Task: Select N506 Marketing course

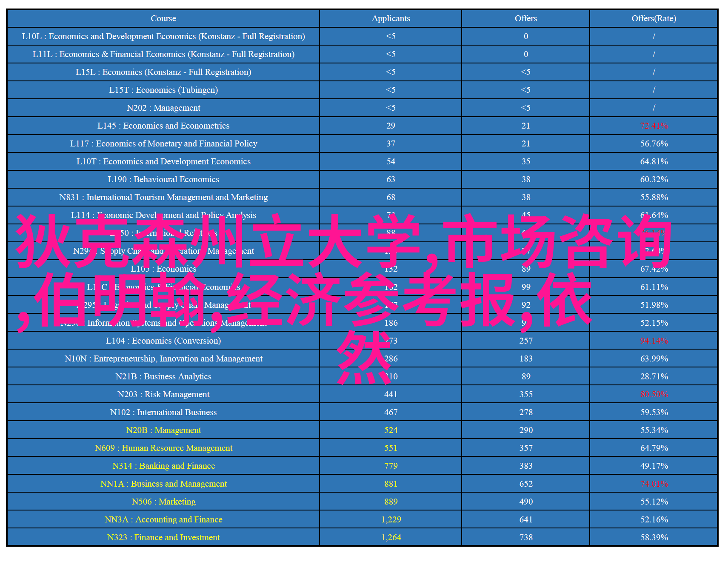Action: 163,502
